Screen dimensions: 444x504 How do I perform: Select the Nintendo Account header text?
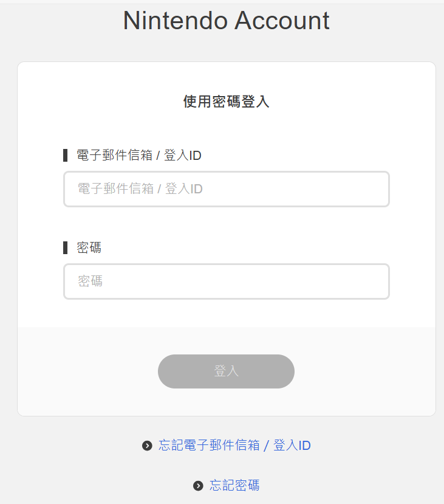point(226,21)
